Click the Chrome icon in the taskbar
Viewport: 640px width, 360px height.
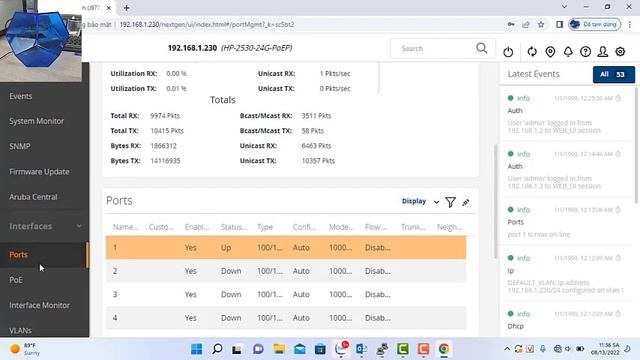pos(444,349)
